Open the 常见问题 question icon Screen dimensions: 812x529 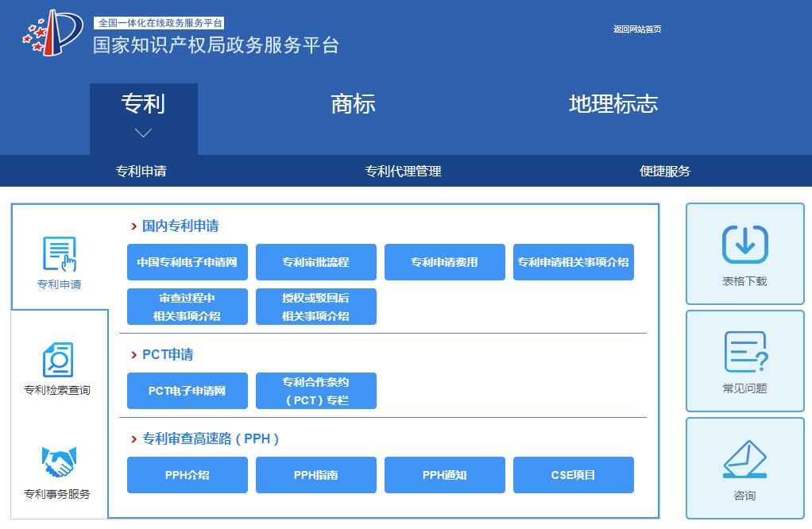[744, 352]
